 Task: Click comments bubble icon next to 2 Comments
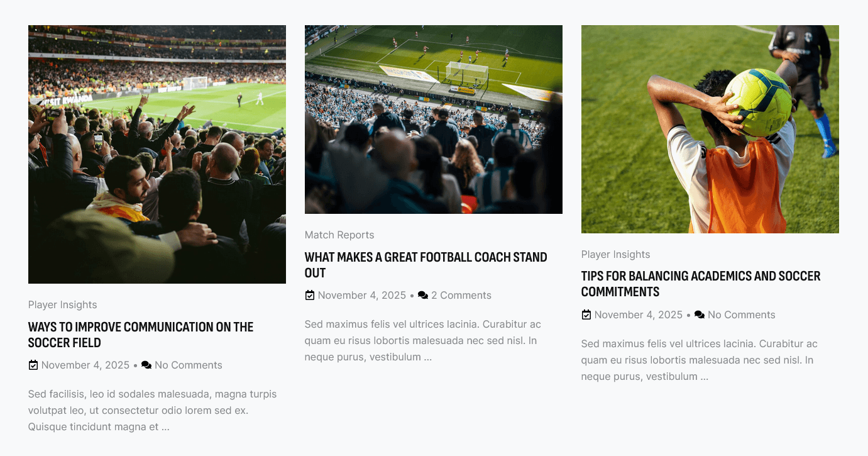click(x=423, y=295)
